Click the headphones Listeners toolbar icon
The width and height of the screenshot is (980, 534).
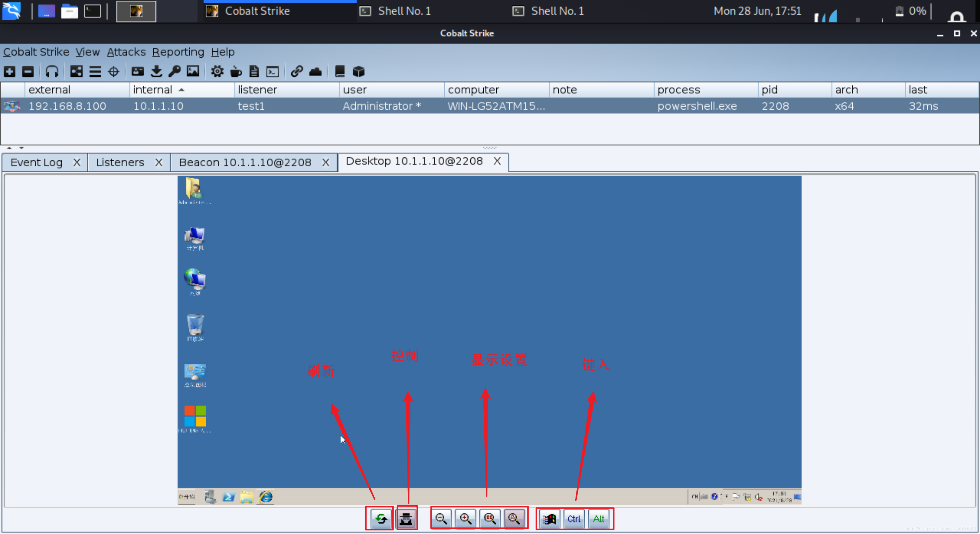52,71
